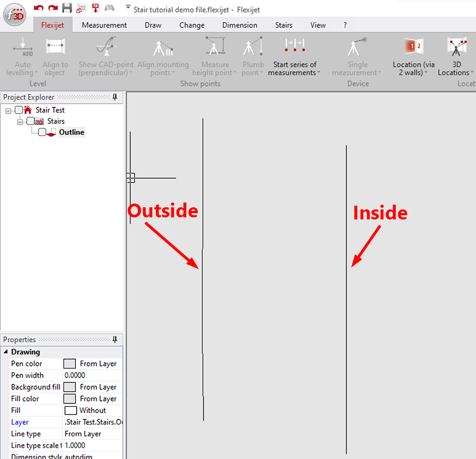This screenshot has height=459, width=476.
Task: Save the Stair tutorial demo file
Action: click(x=66, y=8)
